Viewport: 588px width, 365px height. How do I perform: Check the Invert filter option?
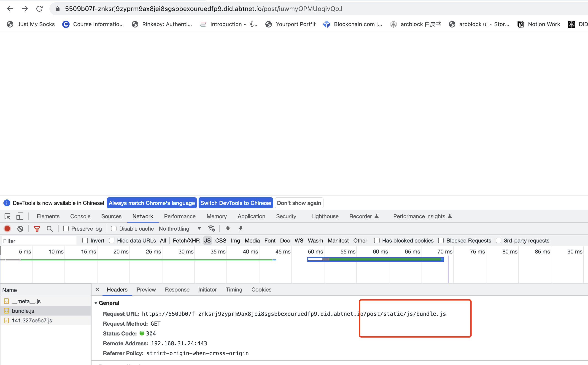click(85, 240)
